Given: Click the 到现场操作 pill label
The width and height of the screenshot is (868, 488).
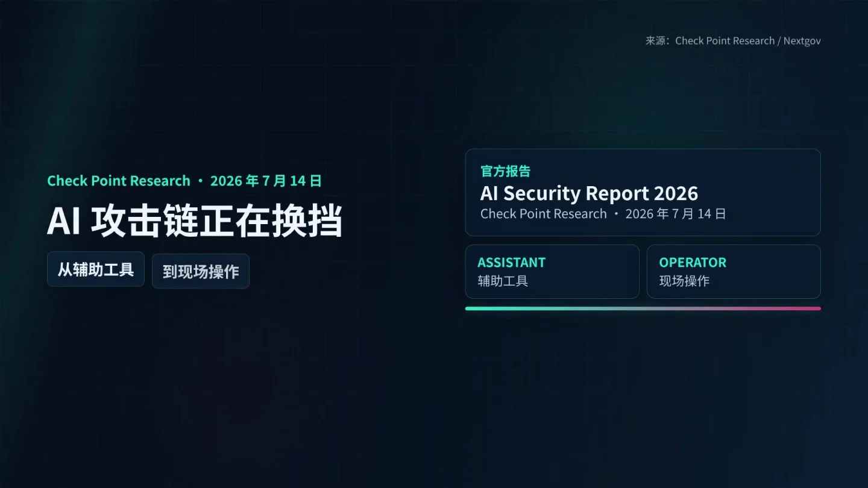Looking at the screenshot, I should (201, 271).
